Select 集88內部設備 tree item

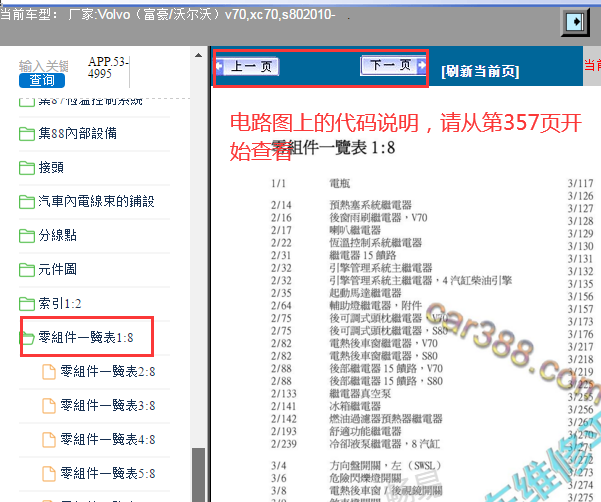77,133
